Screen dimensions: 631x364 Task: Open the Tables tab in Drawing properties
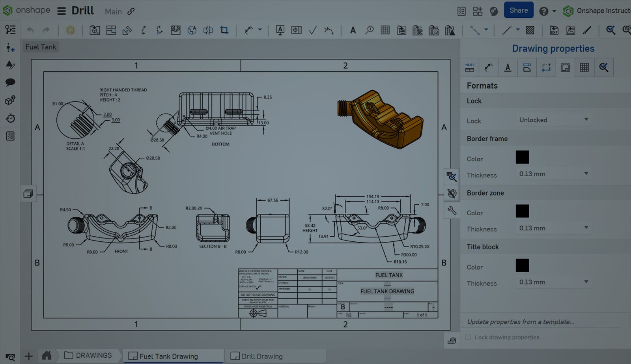click(x=584, y=67)
